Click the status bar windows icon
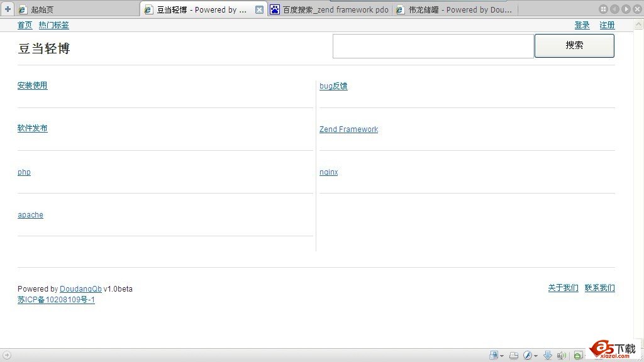The height and width of the screenshot is (362, 644). [514, 356]
